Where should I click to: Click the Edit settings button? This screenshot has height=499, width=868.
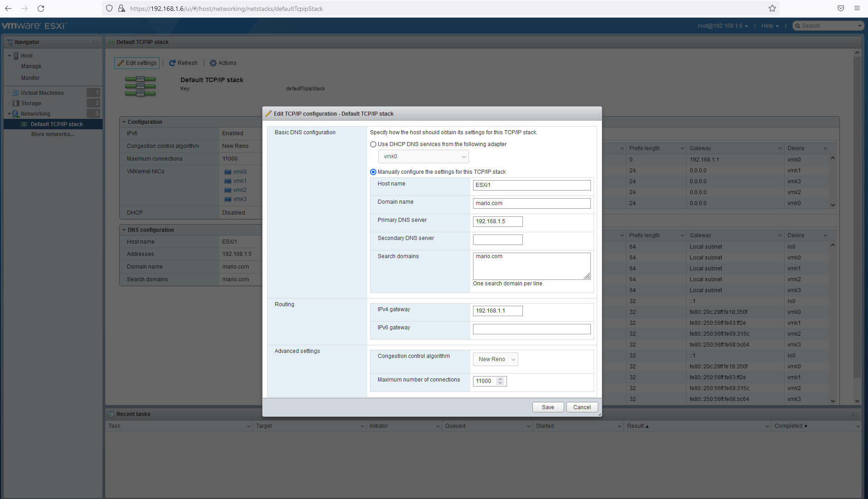point(137,63)
